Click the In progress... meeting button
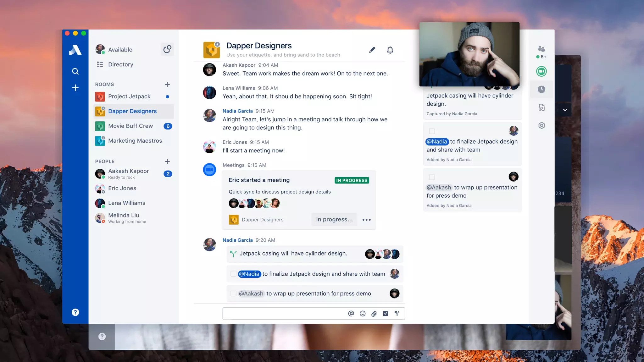 point(334,219)
